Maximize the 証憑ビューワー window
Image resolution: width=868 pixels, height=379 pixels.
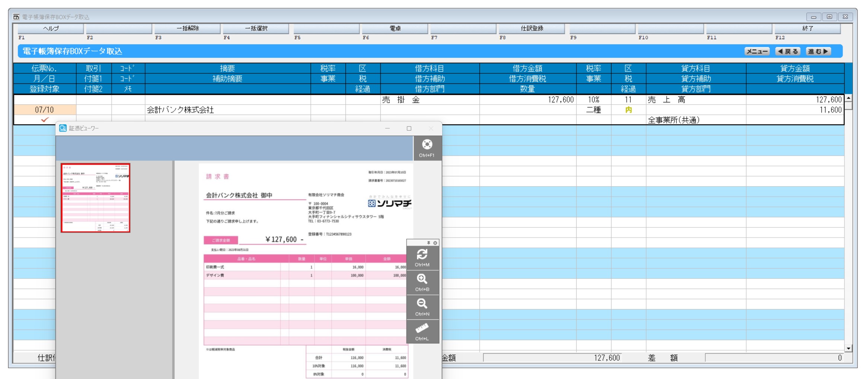pyautogui.click(x=409, y=128)
